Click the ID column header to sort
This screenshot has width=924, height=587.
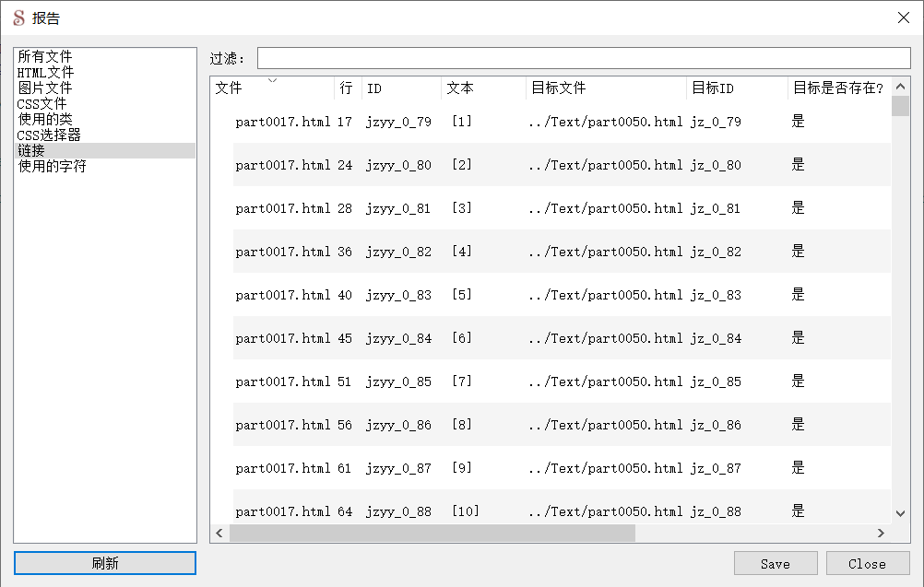(373, 88)
